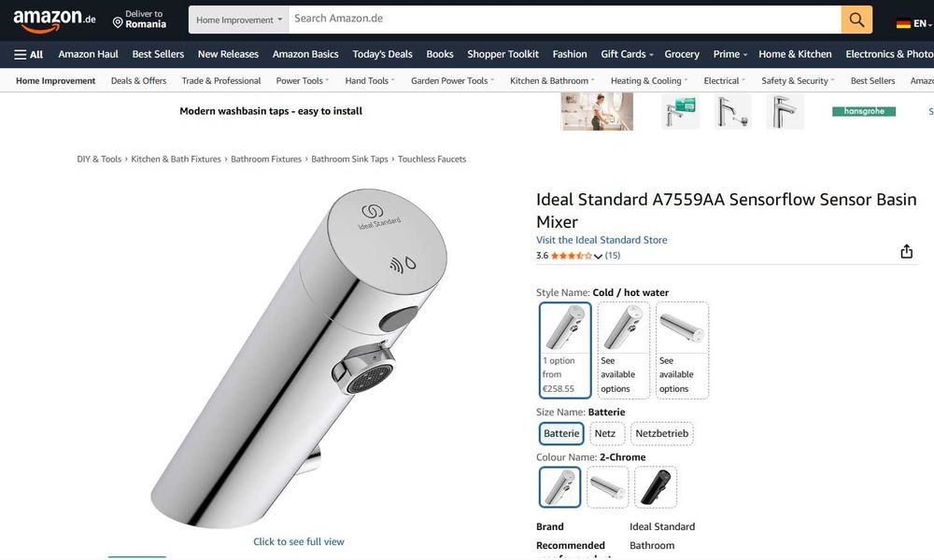Click the hansgrohe brand logo banner
The image size is (934, 560).
coord(864,111)
